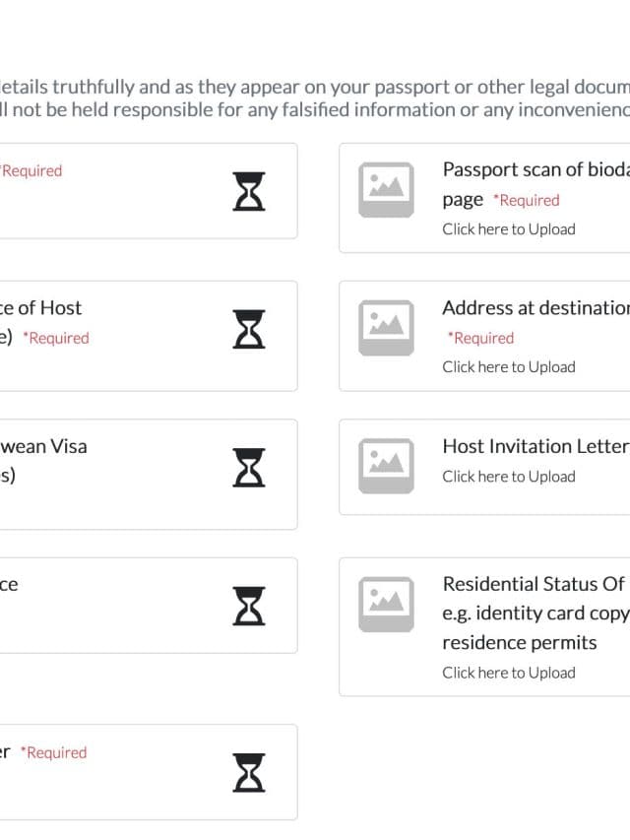Click the image icon for Address at destination
Screen dimensions: 630x840
coord(386,329)
